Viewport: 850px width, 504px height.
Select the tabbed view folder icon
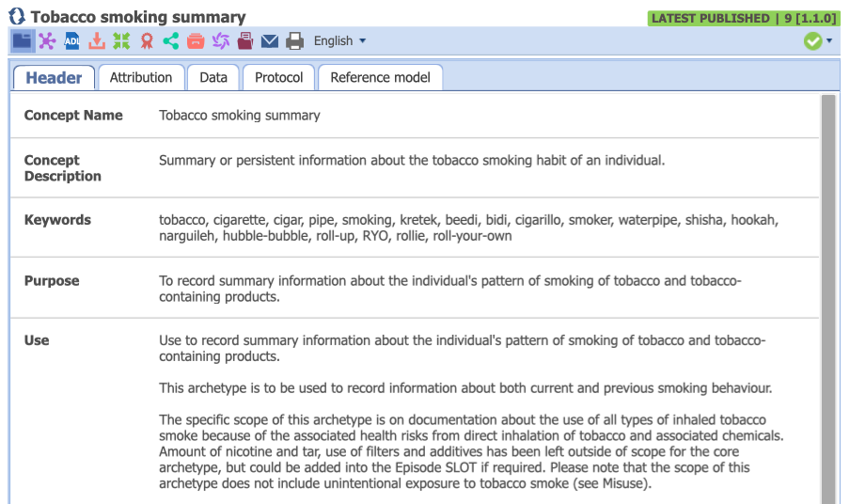pos(23,41)
